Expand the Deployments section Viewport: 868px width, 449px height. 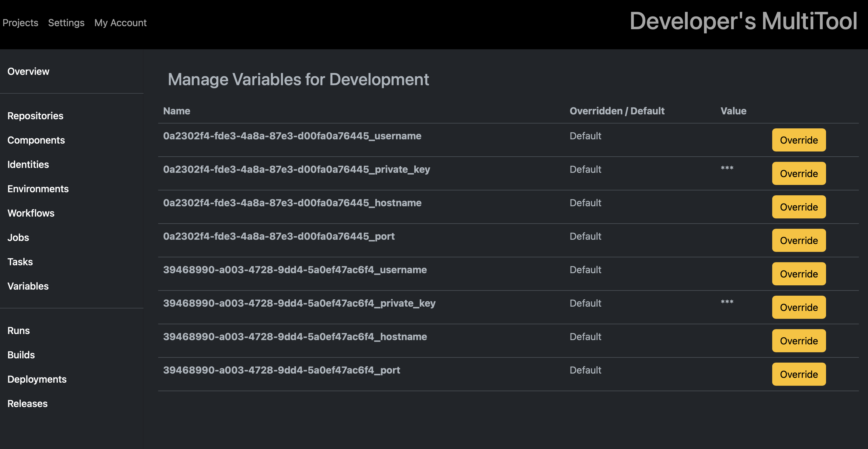click(x=36, y=378)
